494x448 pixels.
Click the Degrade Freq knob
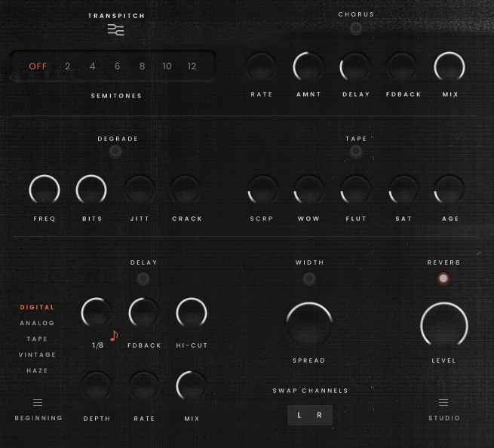click(x=44, y=190)
